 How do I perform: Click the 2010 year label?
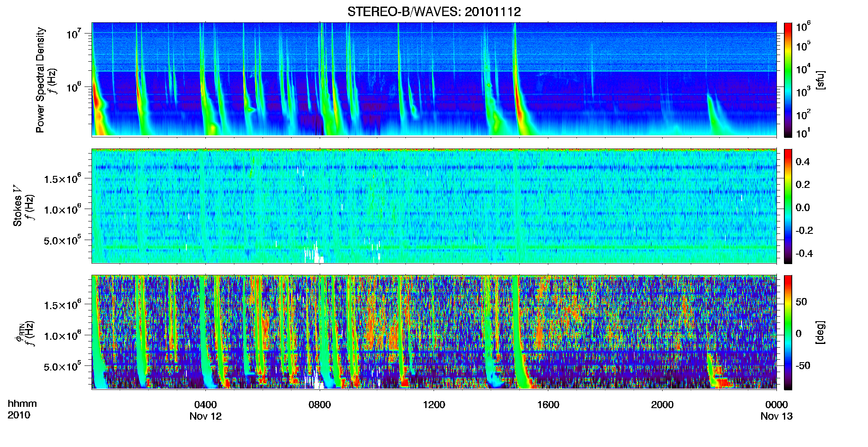click(19, 415)
